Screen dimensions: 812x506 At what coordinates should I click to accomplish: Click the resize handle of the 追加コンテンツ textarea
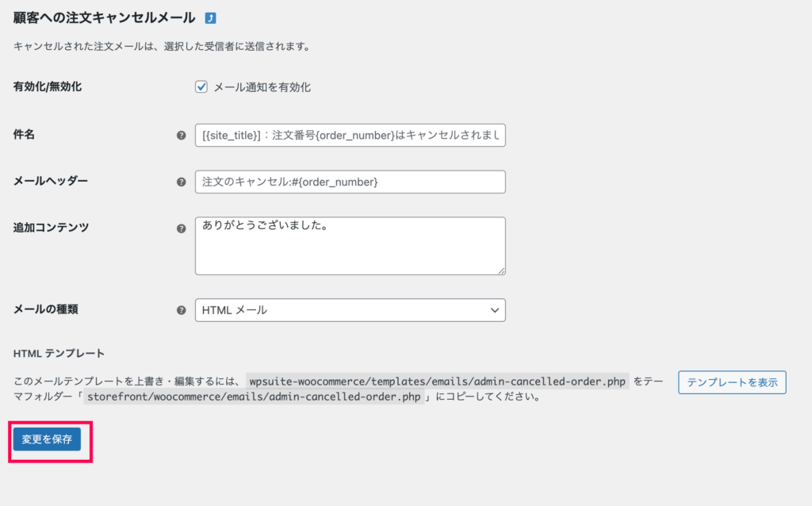(501, 270)
